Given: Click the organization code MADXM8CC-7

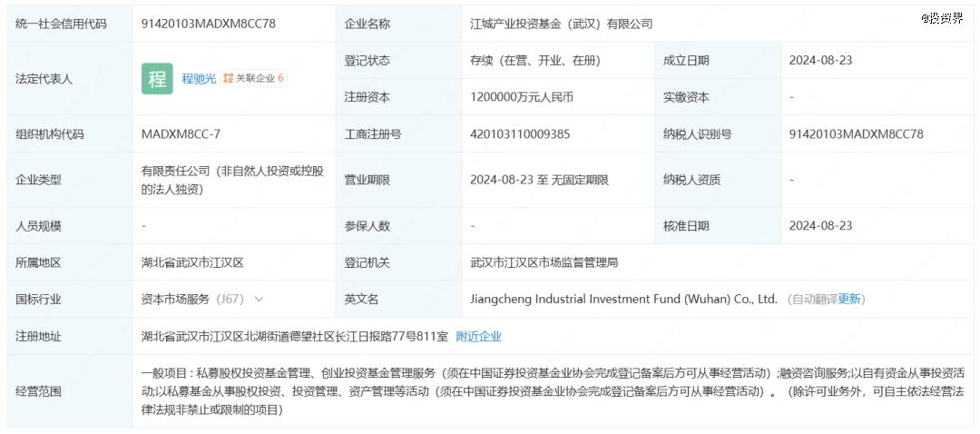Looking at the screenshot, I should click(x=181, y=134).
